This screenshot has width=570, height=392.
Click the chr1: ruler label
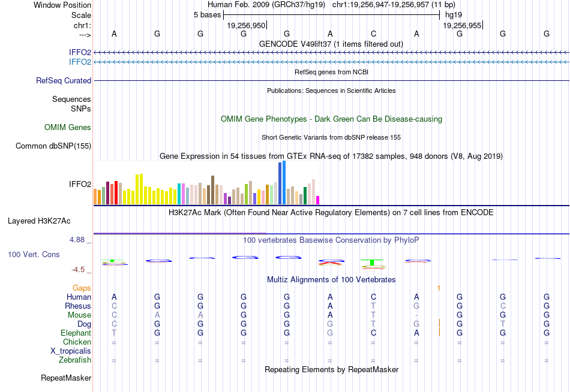pos(82,25)
